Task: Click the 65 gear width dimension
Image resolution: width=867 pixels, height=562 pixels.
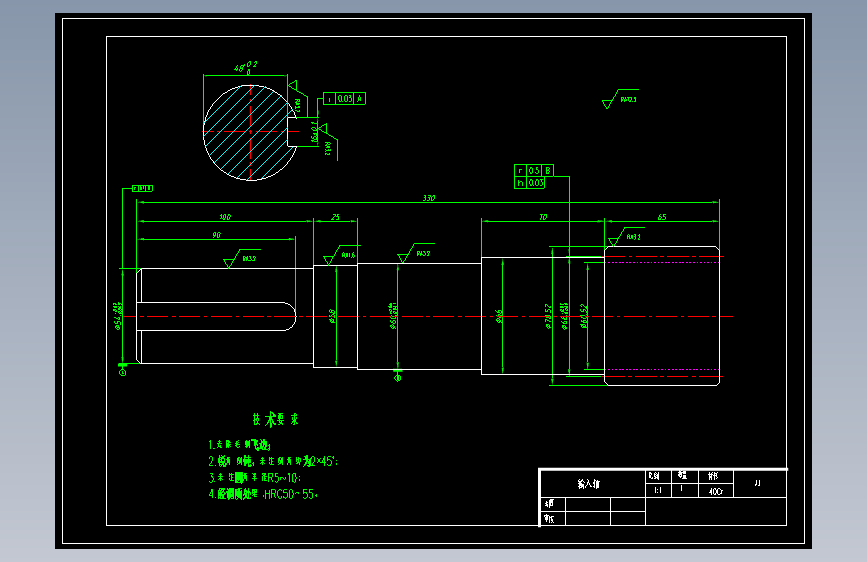Action: pos(662,217)
